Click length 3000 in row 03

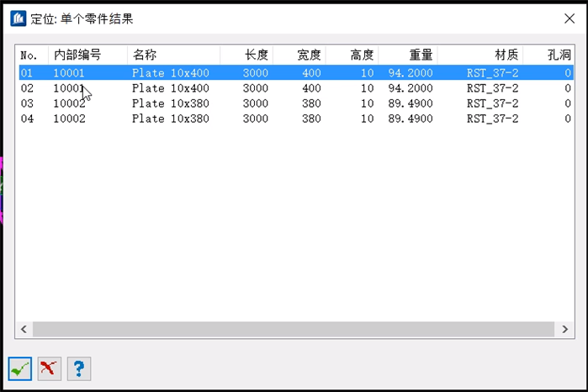pos(256,103)
